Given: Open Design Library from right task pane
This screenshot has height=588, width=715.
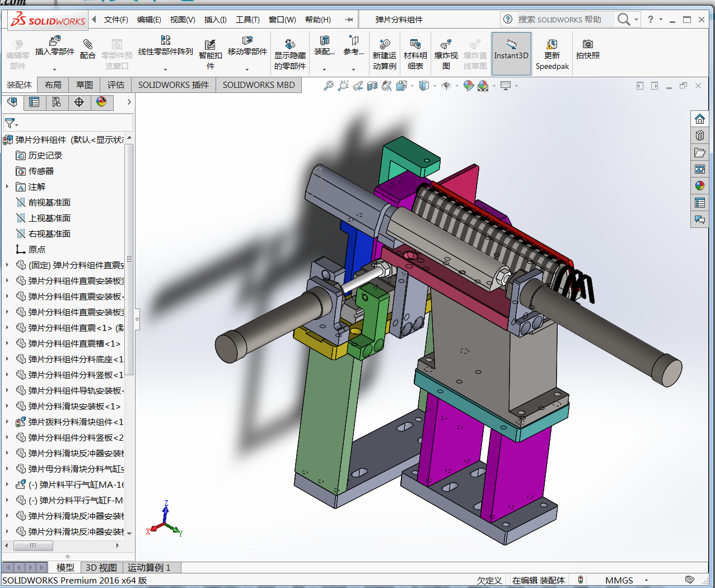Looking at the screenshot, I should [x=699, y=136].
